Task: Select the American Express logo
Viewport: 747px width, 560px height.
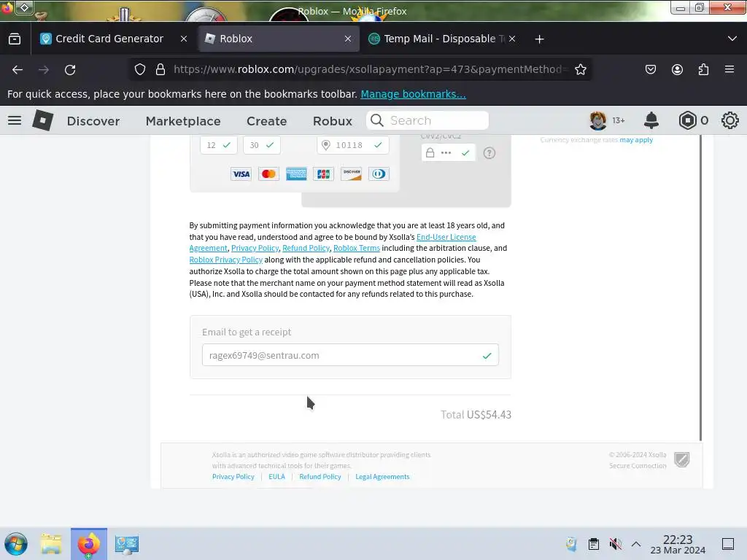Action: [296, 174]
